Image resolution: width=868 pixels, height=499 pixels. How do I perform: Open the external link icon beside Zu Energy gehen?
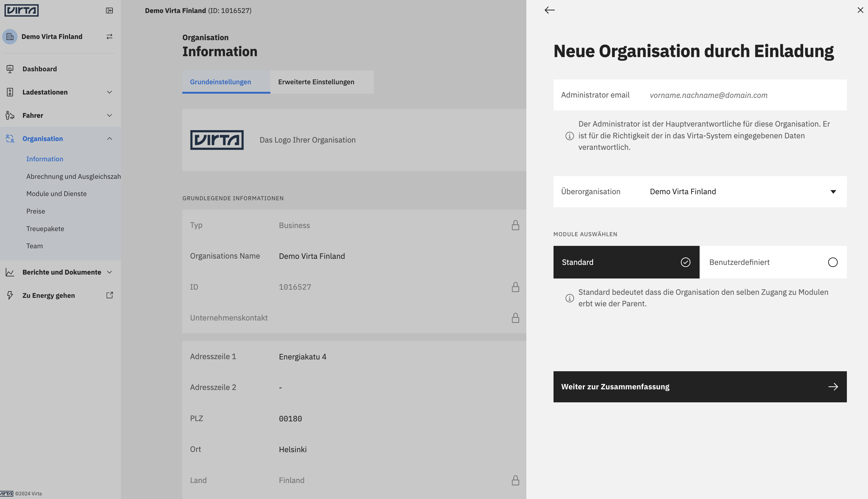pyautogui.click(x=110, y=295)
